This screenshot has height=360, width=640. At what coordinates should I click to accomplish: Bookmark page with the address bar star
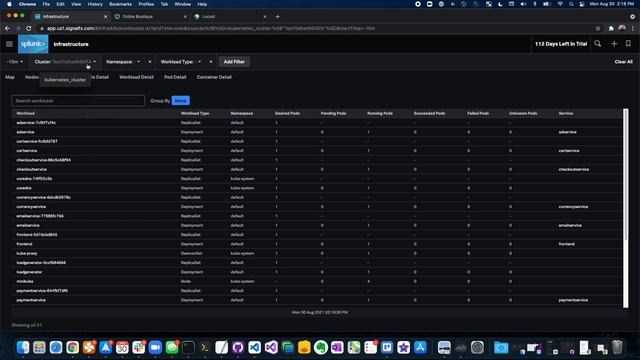click(x=598, y=28)
